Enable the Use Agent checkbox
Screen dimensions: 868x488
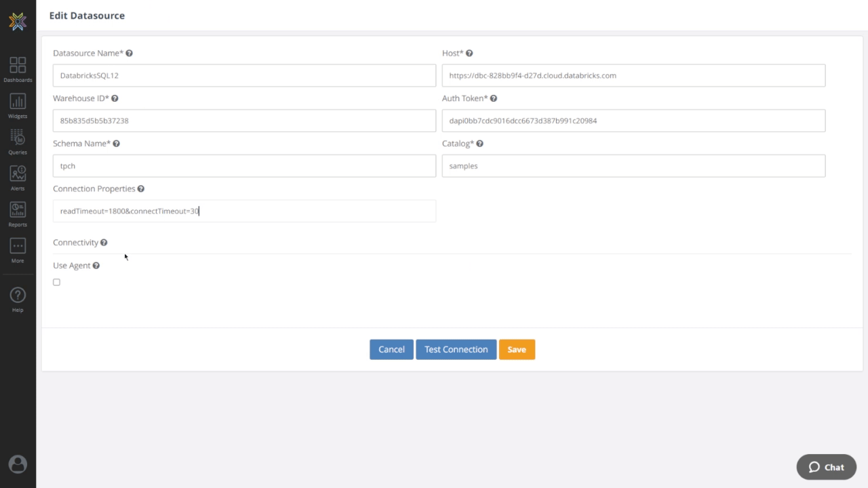[56, 282]
